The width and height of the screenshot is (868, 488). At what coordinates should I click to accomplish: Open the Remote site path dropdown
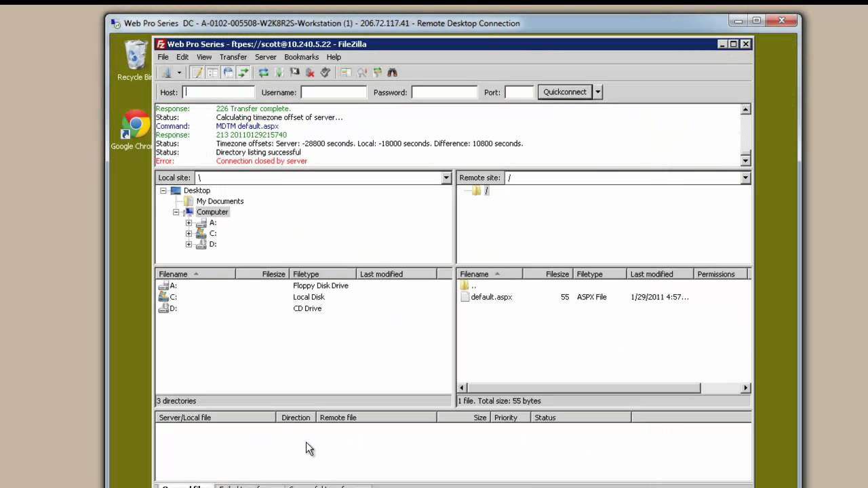(745, 178)
